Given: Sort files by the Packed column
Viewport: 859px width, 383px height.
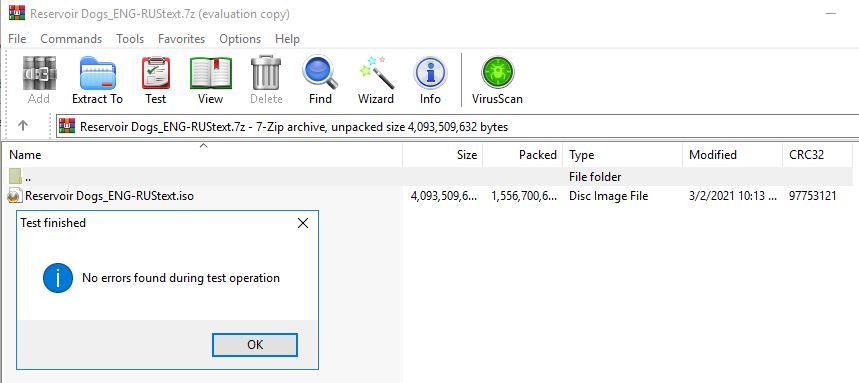Looking at the screenshot, I should (x=522, y=155).
